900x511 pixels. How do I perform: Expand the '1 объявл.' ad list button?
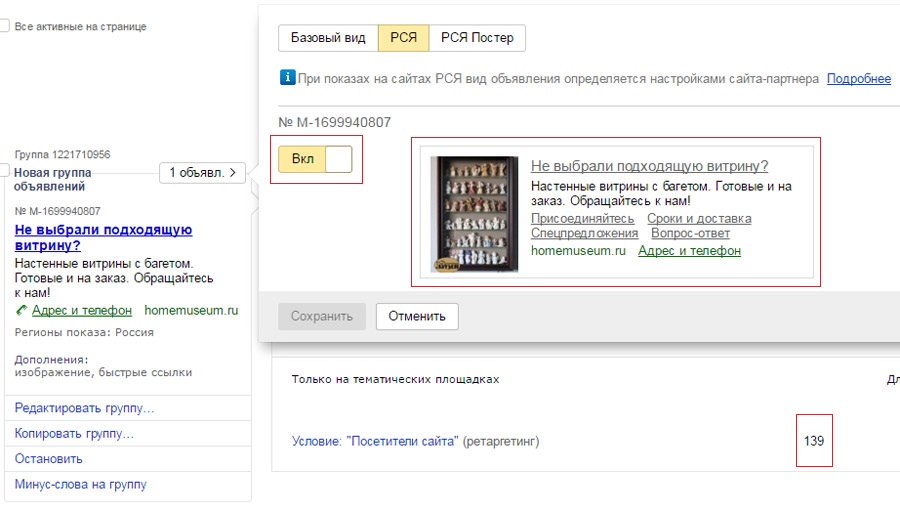pyautogui.click(x=202, y=173)
